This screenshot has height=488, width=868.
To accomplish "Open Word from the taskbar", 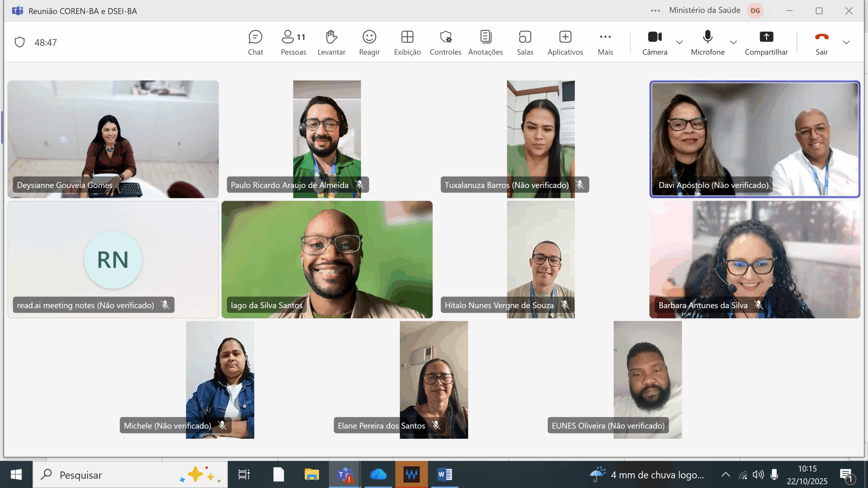I will [445, 474].
